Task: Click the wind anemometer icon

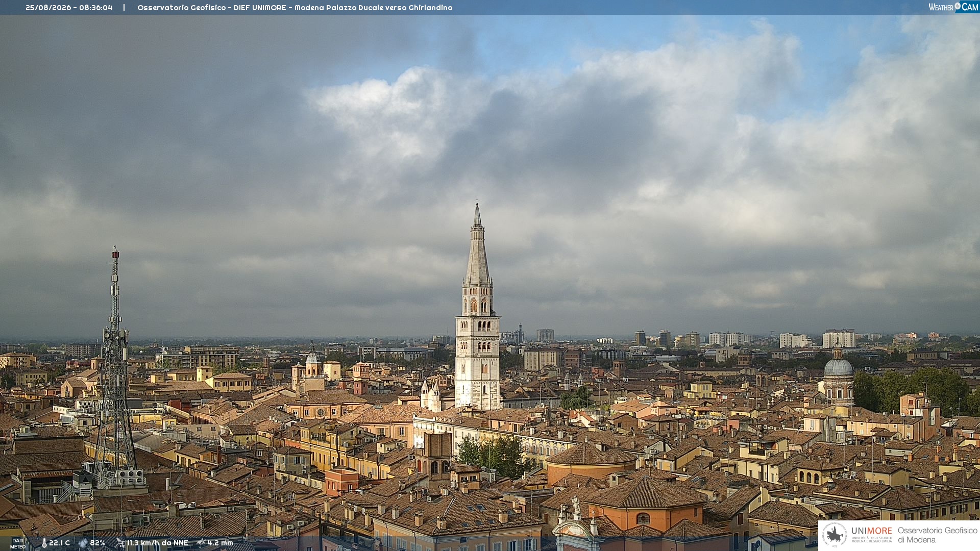Action: [120, 543]
